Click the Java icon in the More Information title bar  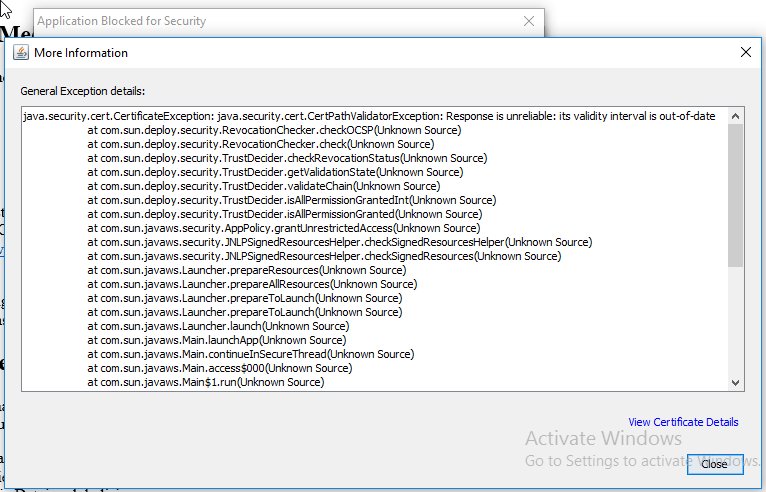(22, 53)
